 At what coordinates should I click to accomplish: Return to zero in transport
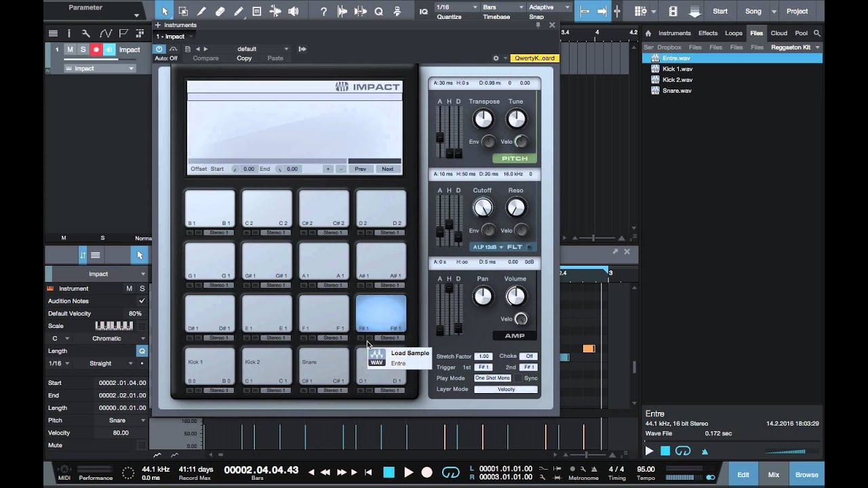(368, 472)
